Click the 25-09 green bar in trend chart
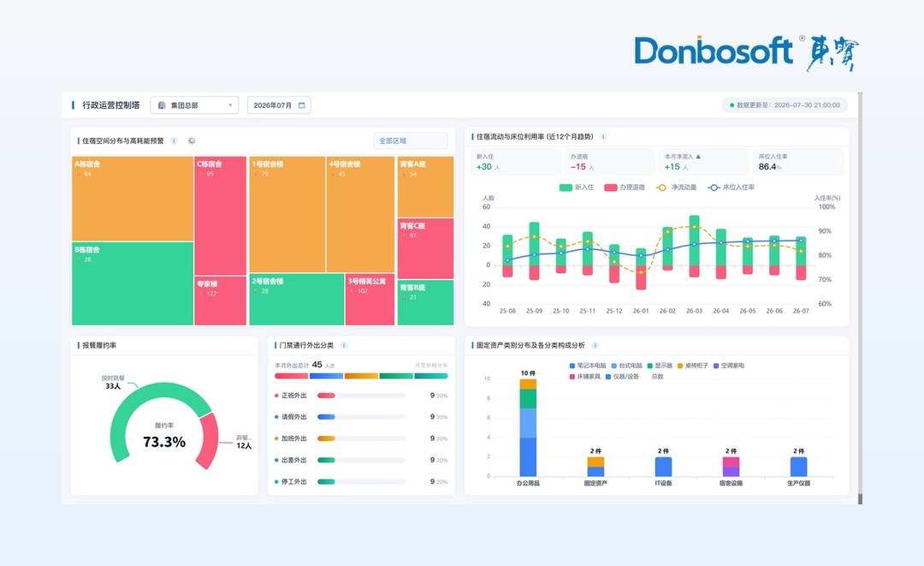924x566 pixels. click(x=535, y=243)
